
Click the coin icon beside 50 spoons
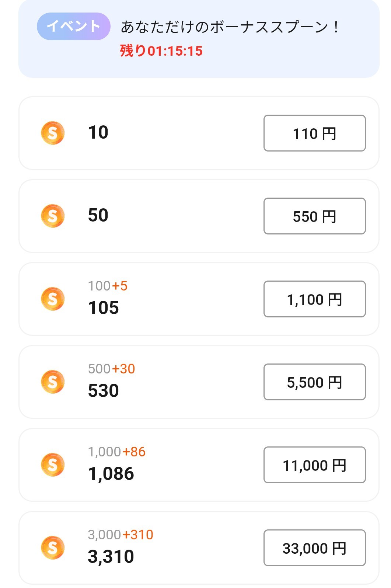(x=53, y=216)
